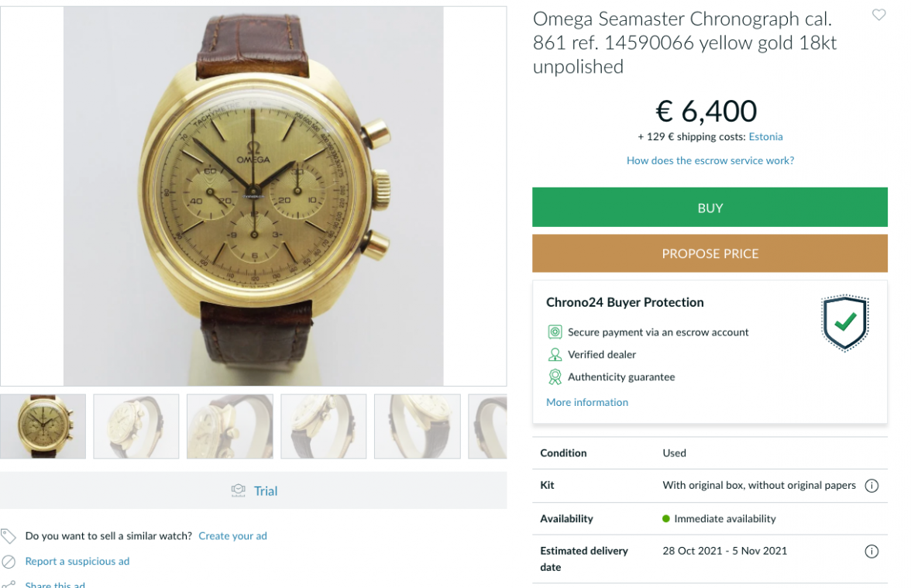
Task: Click info icon next to estimated delivery date
Action: (871, 552)
